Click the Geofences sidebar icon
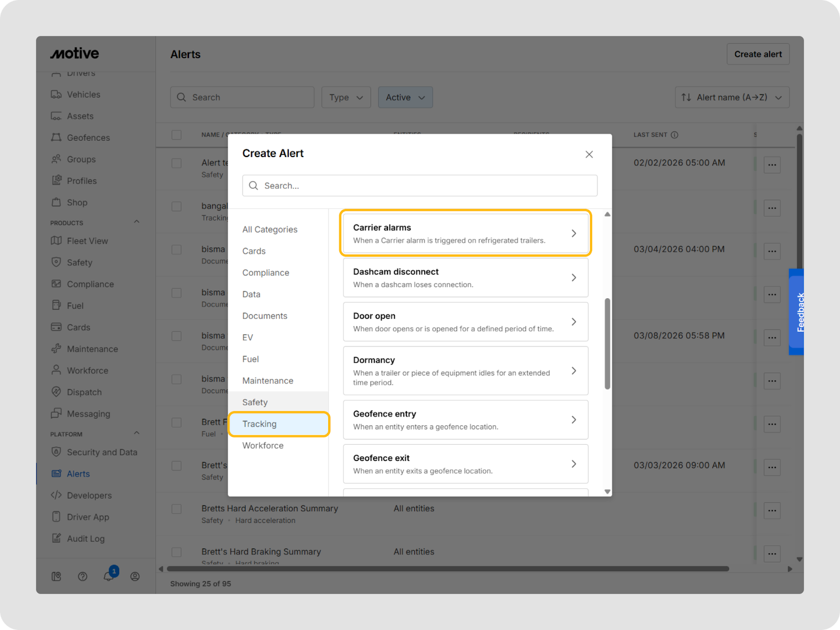Viewport: 840px width, 630px height. (x=56, y=138)
